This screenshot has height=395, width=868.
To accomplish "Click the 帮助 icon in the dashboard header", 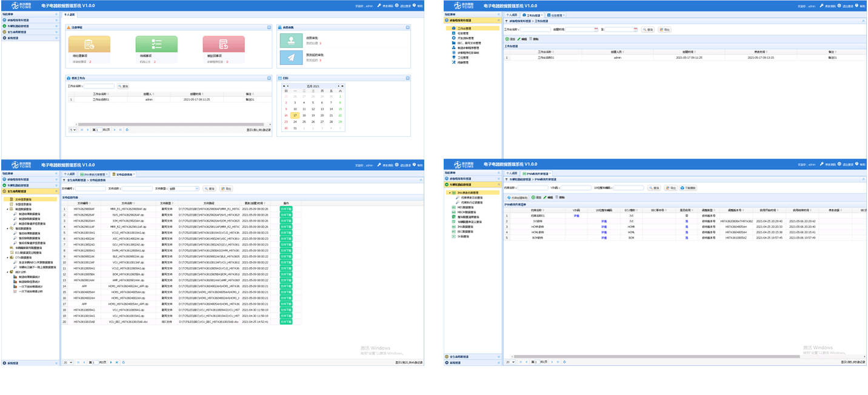I will pos(415,5).
